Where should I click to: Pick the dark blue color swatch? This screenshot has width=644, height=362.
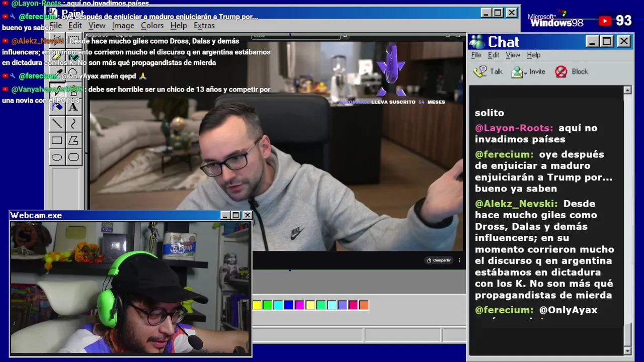289,305
